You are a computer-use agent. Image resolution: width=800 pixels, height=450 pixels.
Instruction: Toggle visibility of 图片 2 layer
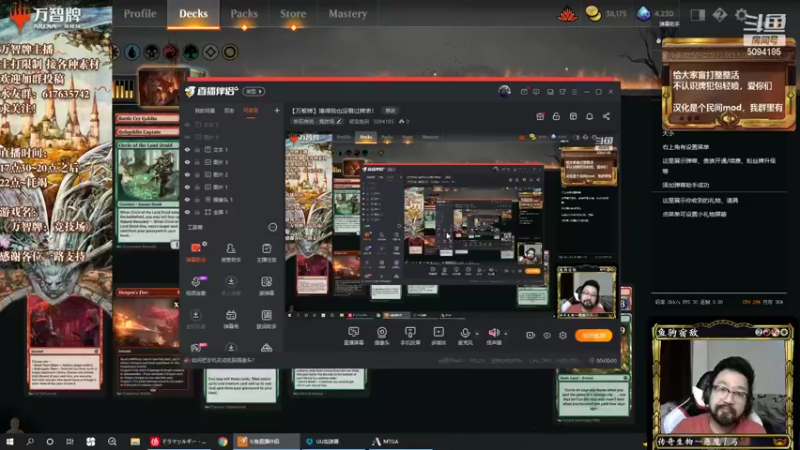pos(187,175)
